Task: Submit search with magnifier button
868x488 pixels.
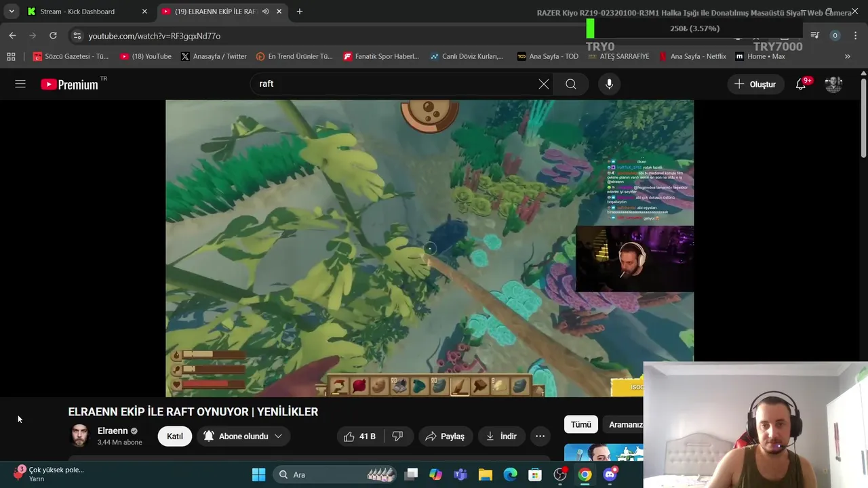Action: pos(571,84)
